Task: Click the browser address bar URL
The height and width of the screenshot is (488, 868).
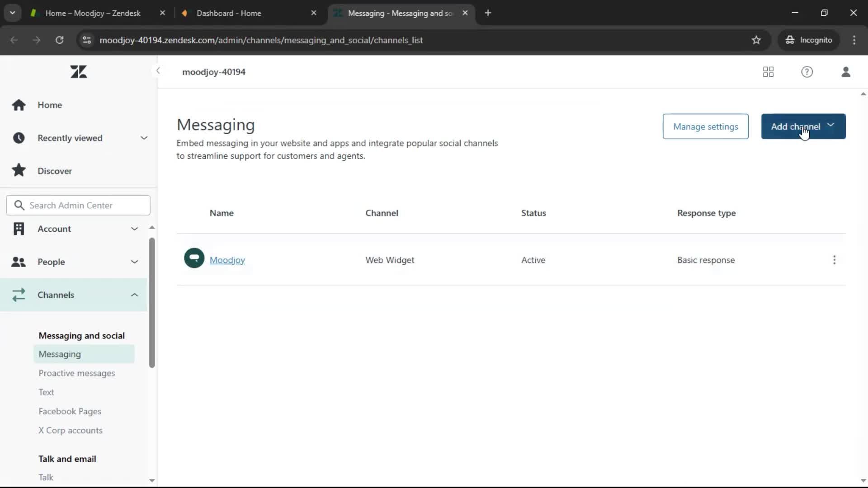Action: 261,40
